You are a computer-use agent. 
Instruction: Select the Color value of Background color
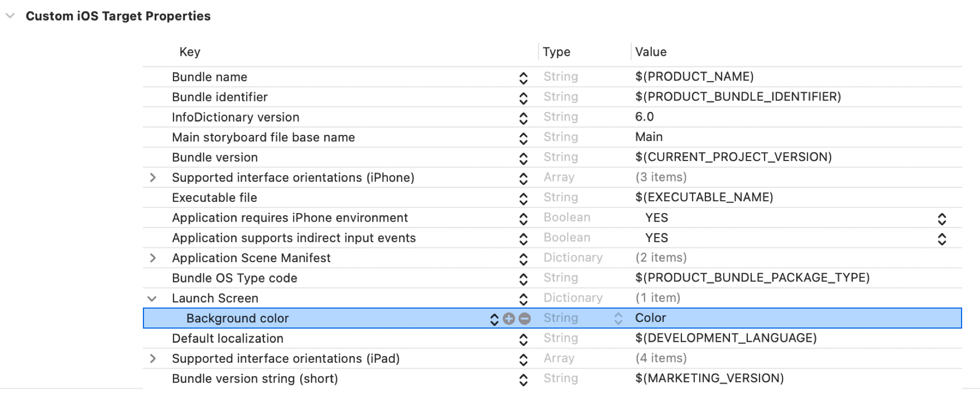[x=650, y=318]
